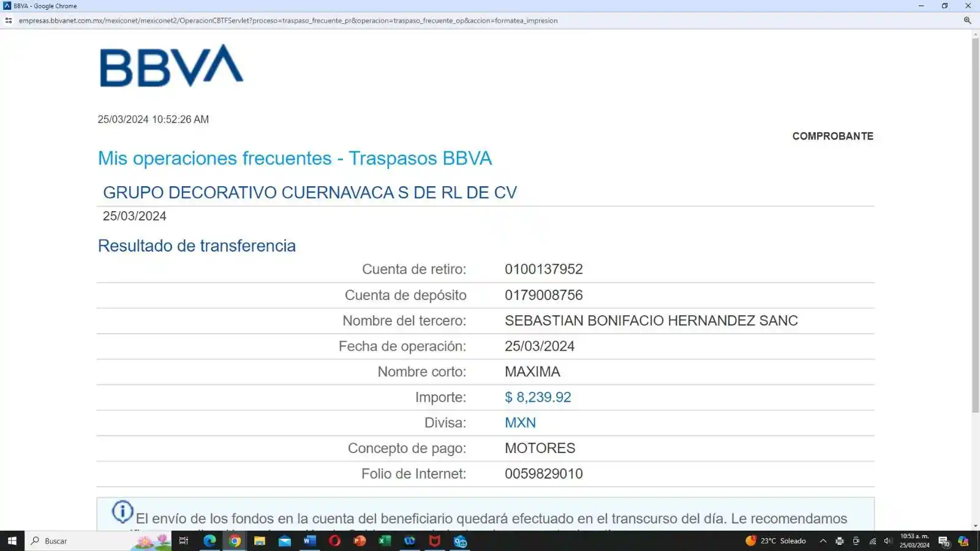Open the weather widget showing 23°C Soleado
Image resolution: width=980 pixels, height=551 pixels.
click(x=775, y=541)
